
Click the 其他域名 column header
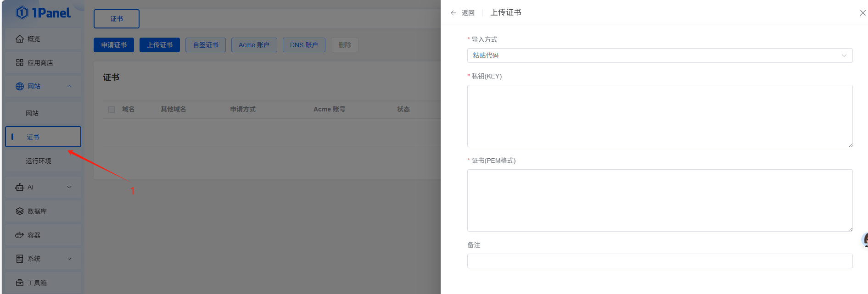174,109
